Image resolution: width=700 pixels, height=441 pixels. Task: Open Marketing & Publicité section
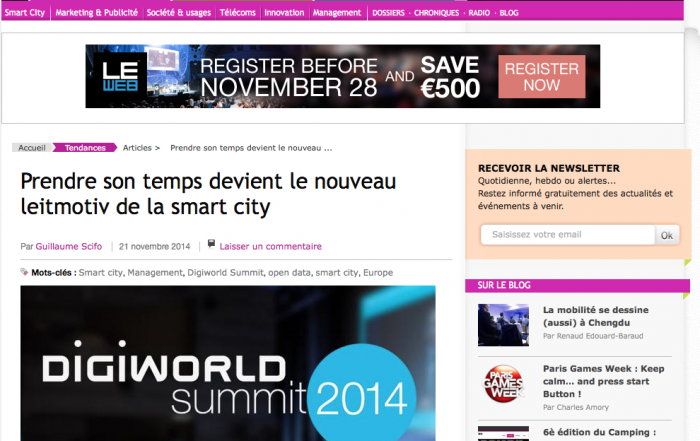tap(96, 12)
